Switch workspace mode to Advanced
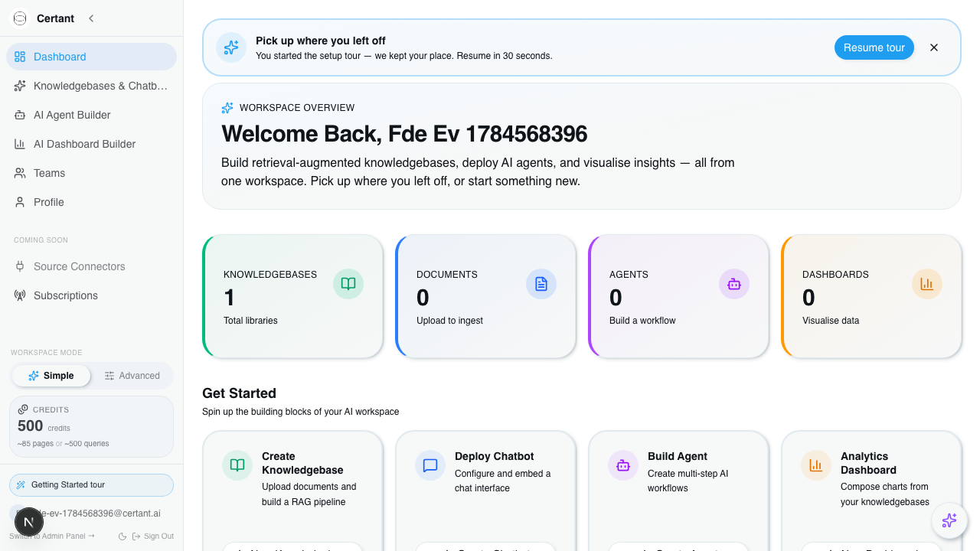The image size is (980, 551). click(x=132, y=376)
